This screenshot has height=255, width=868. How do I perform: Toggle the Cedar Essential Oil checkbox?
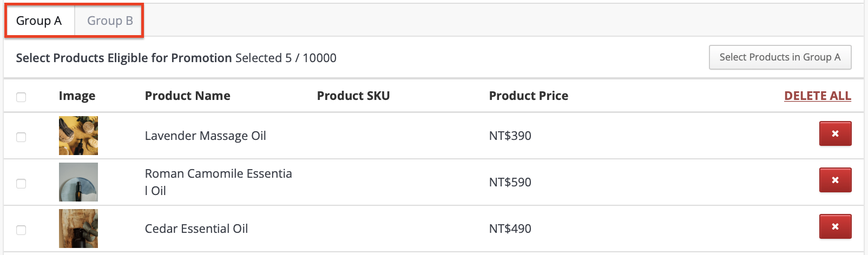coord(21,230)
